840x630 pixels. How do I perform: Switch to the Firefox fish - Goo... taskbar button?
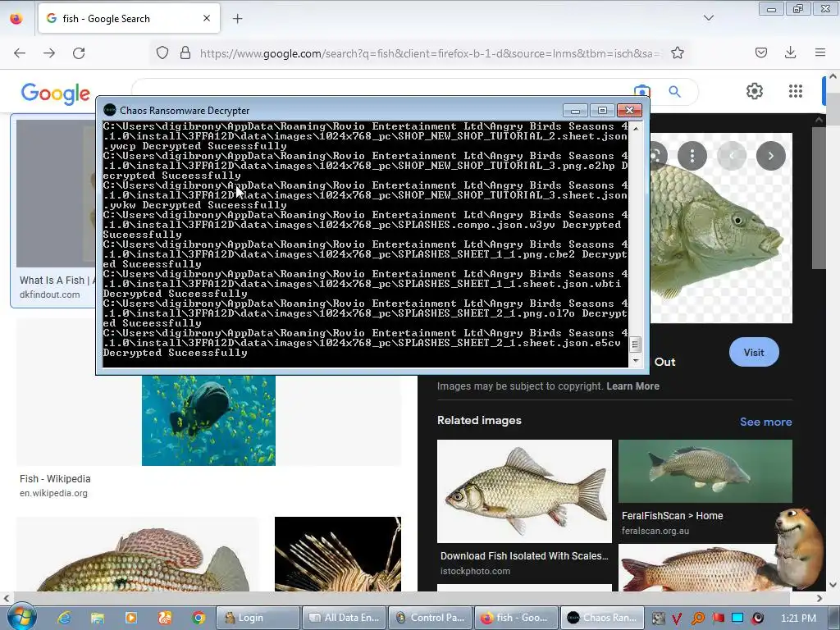click(517, 618)
